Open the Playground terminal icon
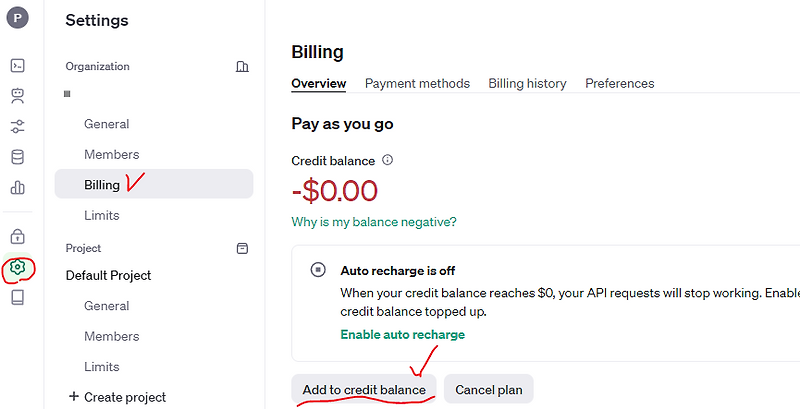 pyautogui.click(x=17, y=66)
